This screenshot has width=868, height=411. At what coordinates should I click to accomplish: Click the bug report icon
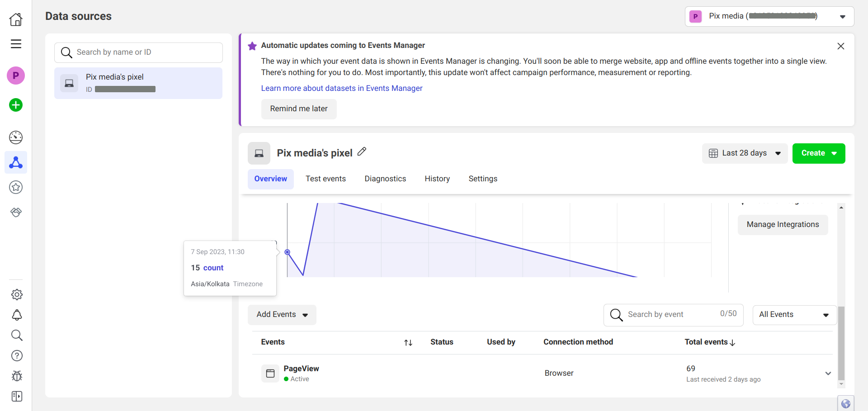pos(17,376)
